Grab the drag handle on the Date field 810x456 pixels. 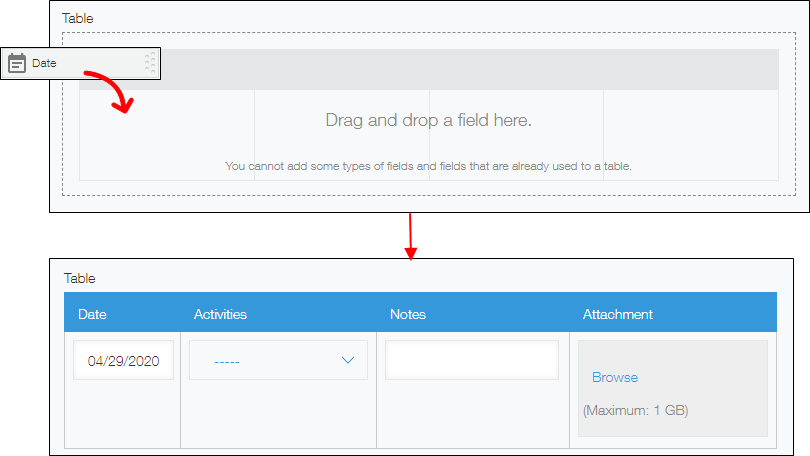tap(150, 63)
